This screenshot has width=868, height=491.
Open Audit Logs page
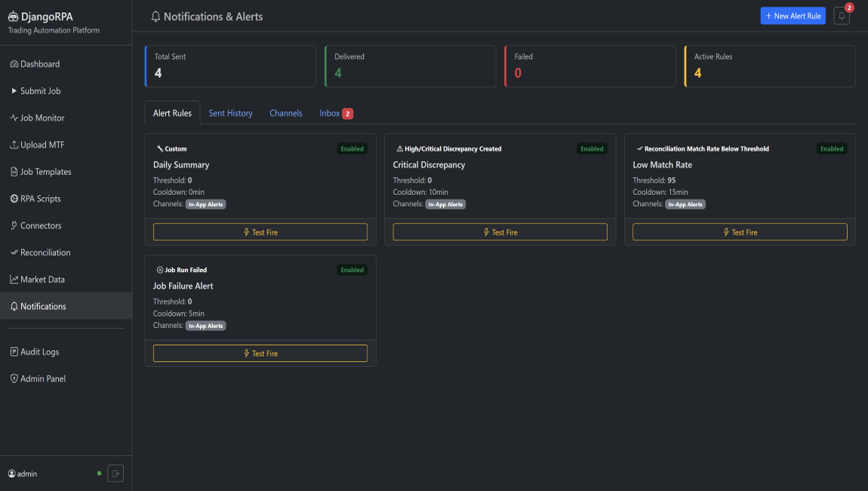39,352
